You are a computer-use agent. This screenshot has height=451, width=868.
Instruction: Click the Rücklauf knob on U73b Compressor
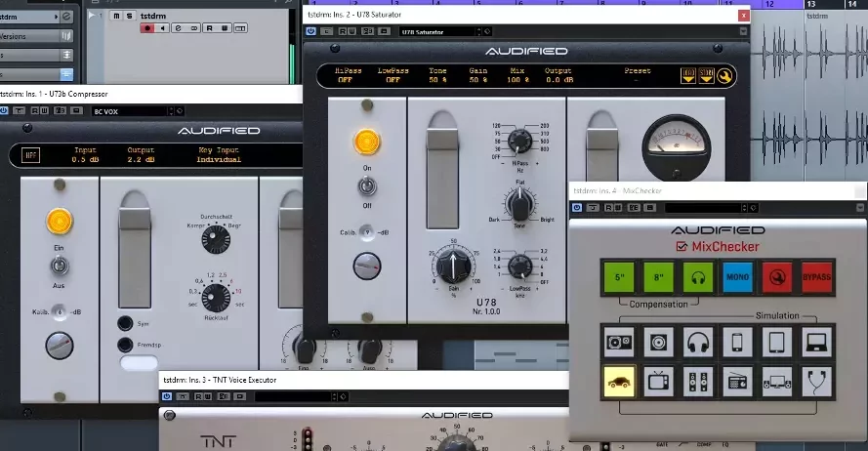click(x=216, y=298)
